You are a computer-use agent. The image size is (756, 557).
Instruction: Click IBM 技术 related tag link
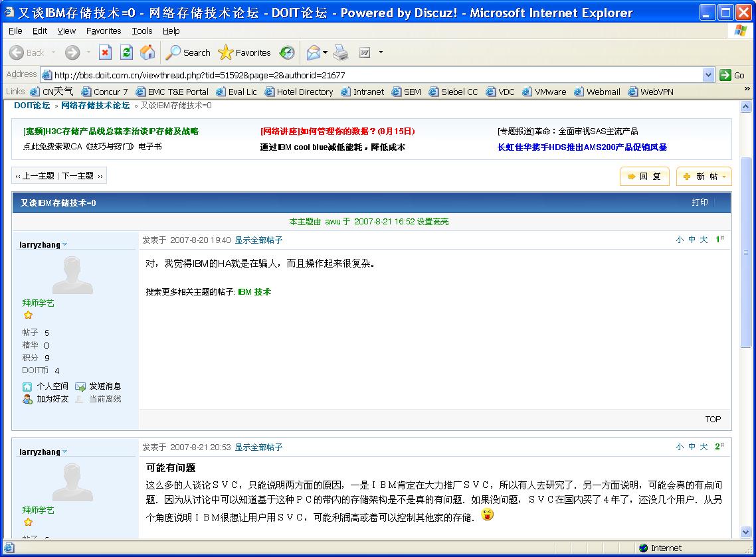[254, 292]
